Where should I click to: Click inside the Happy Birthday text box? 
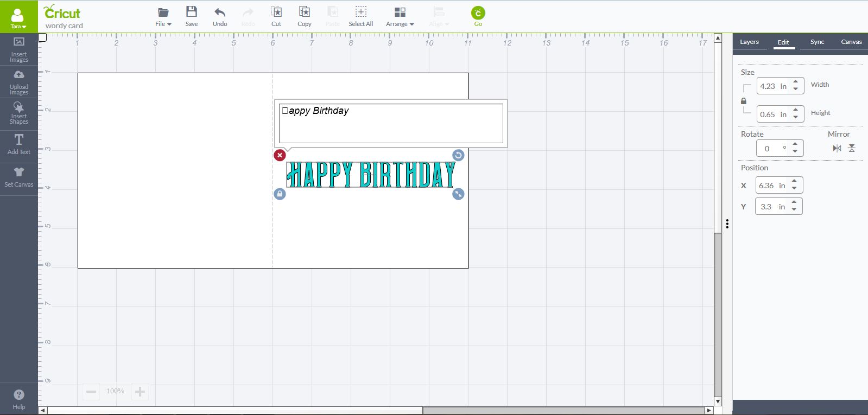[x=391, y=124]
